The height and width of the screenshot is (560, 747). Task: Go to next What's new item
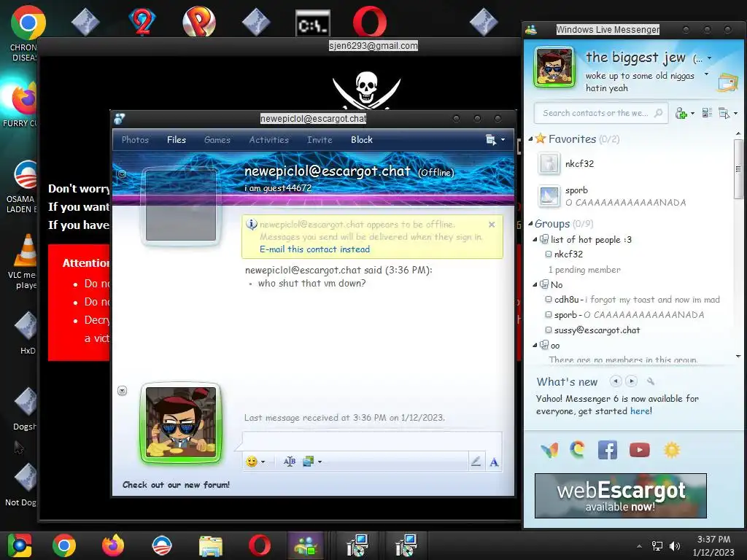pyautogui.click(x=632, y=381)
